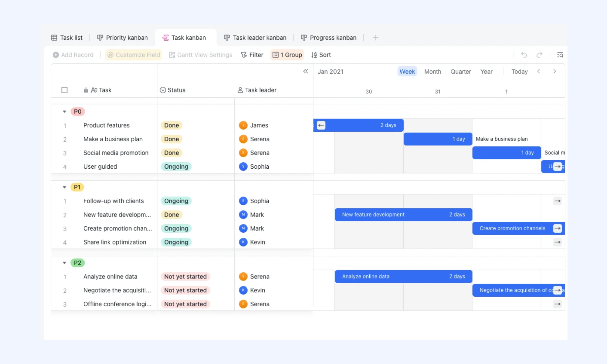Viewport: 607px width, 364px height.
Task: Click the undo arrow icon
Action: click(524, 55)
